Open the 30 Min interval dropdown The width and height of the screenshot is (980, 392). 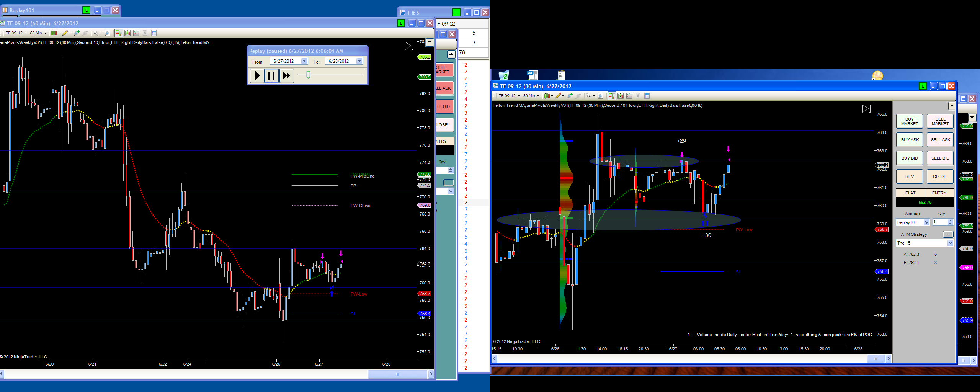click(531, 96)
